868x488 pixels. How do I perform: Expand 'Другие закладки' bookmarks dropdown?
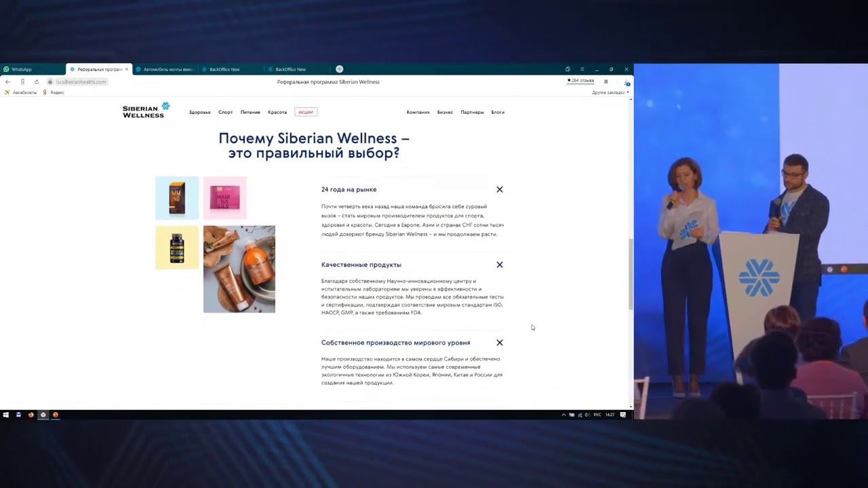pos(610,92)
